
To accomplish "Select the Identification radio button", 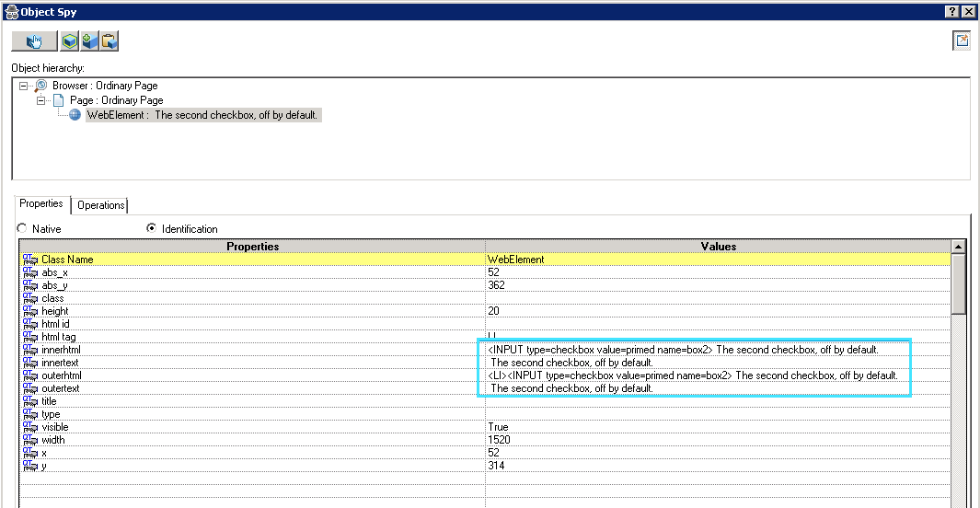I will [151, 228].
